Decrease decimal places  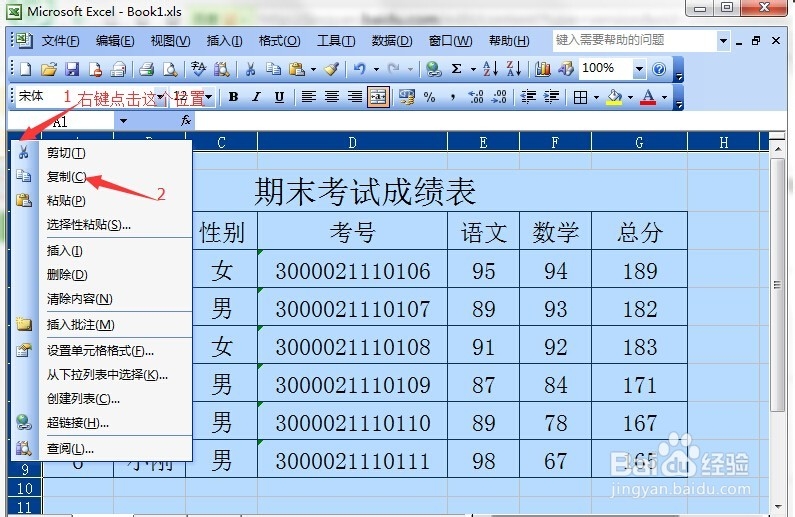[499, 97]
